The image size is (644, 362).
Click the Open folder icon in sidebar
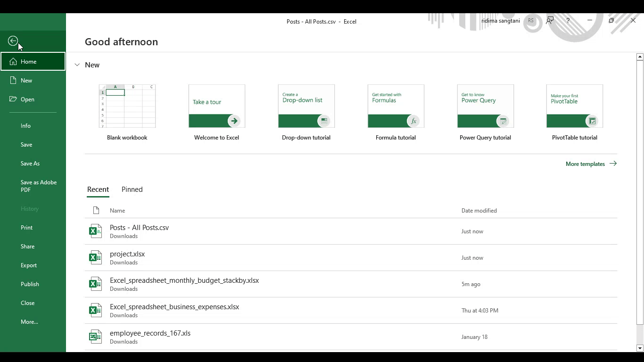click(x=13, y=99)
